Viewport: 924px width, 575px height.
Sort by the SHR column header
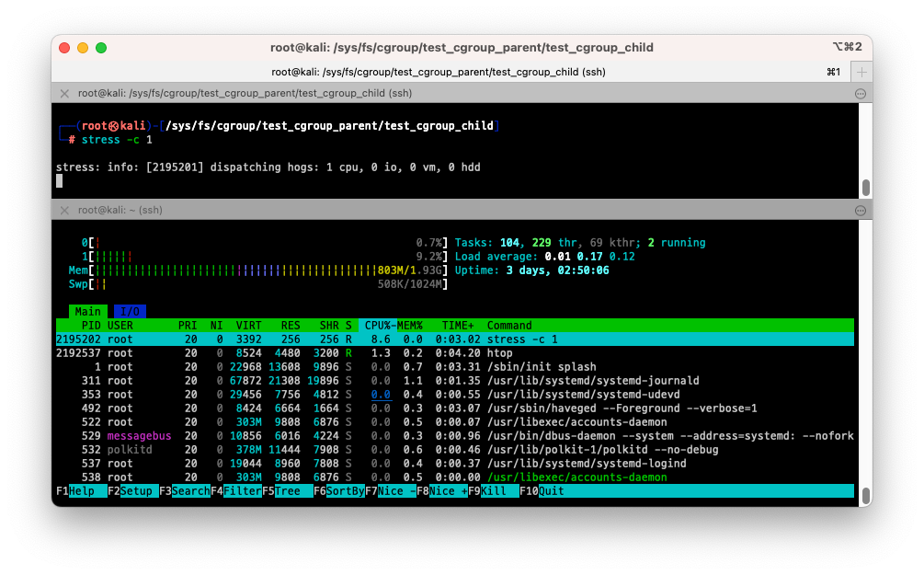tap(329, 326)
